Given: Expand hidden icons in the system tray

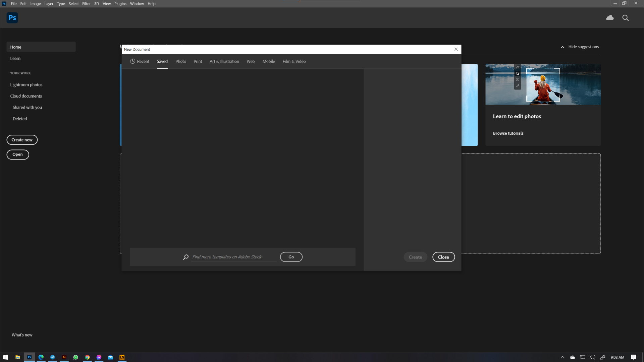Looking at the screenshot, I should 562,357.
